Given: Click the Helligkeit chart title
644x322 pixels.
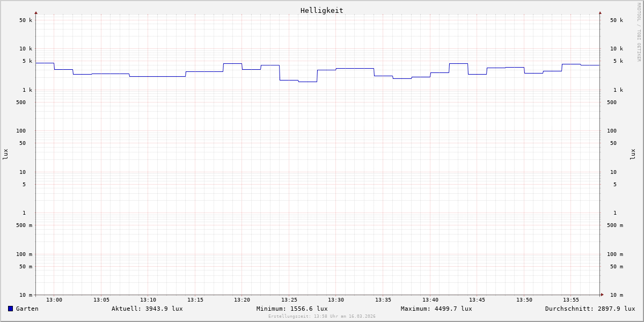Looking at the screenshot, I should coord(321,10).
